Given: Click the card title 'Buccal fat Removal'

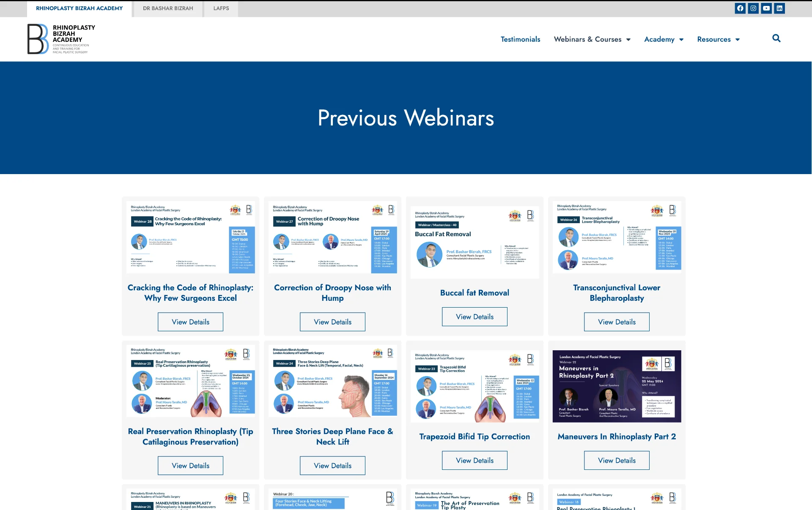Looking at the screenshot, I should 475,293.
